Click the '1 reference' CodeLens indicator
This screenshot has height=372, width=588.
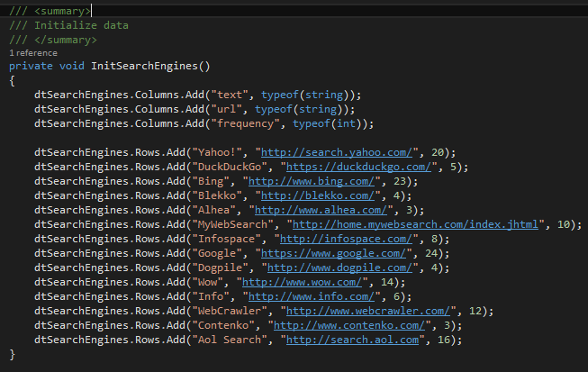[33, 53]
